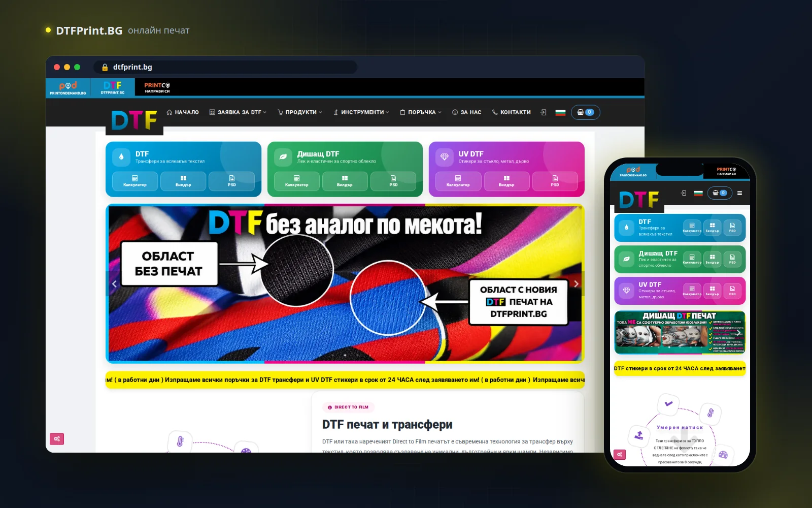This screenshot has height=508, width=812.
Task: Open the ЗА НАС page
Action: click(467, 112)
